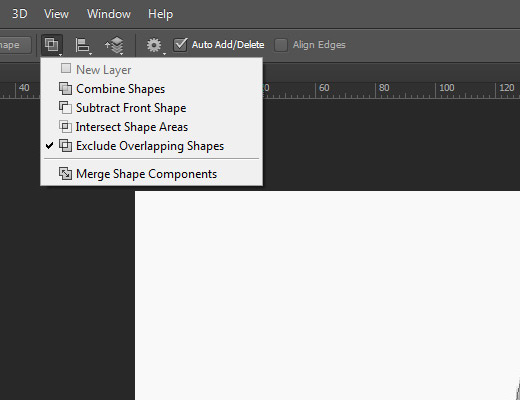Viewport: 520px width, 400px height.
Task: Open the View menu
Action: [x=56, y=14]
